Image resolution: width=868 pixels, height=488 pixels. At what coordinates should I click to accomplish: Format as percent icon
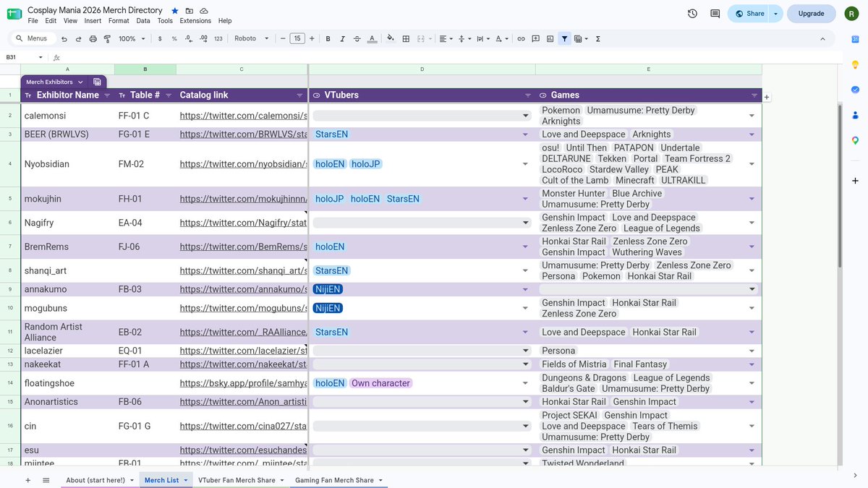click(174, 38)
